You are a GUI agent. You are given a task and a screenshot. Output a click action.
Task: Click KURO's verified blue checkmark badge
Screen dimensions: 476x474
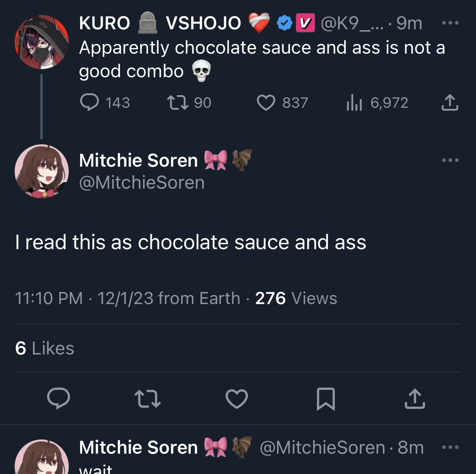(x=284, y=23)
